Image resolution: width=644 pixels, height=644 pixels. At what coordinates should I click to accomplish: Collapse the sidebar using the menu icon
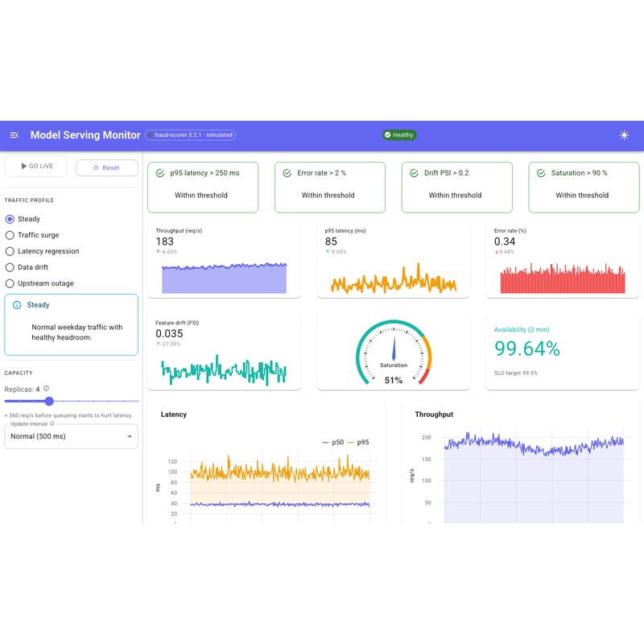14,135
